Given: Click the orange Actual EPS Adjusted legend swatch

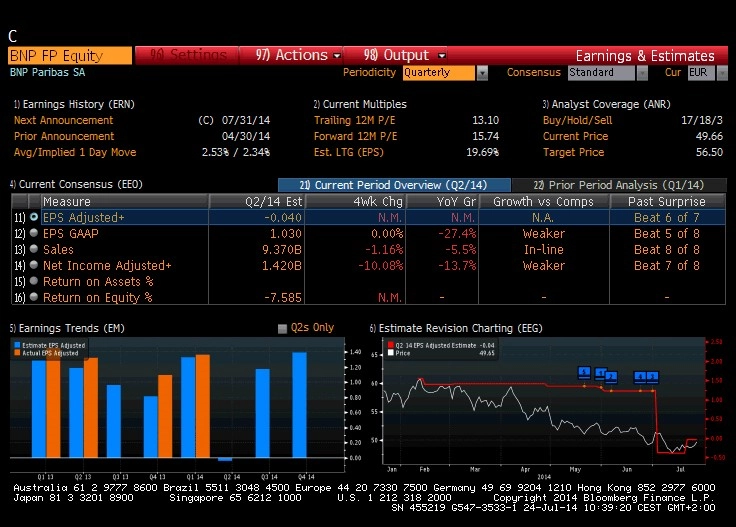Looking at the screenshot, I should [17, 353].
